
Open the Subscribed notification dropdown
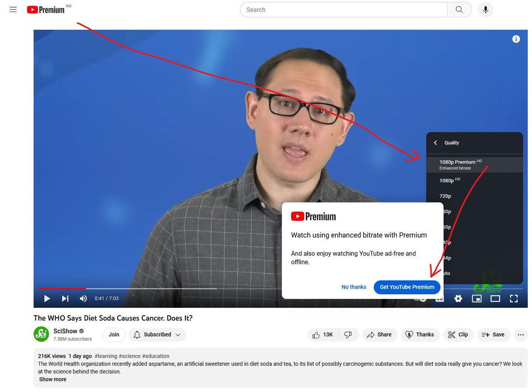pos(157,334)
